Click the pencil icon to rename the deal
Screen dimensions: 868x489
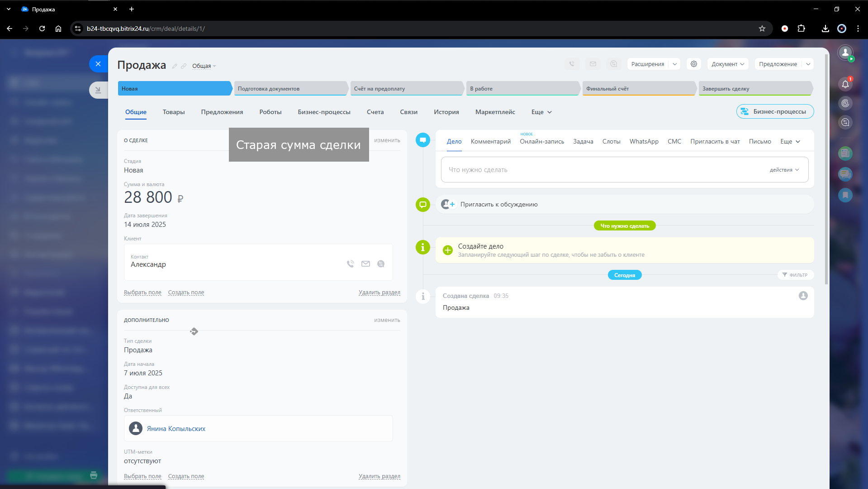coord(175,66)
